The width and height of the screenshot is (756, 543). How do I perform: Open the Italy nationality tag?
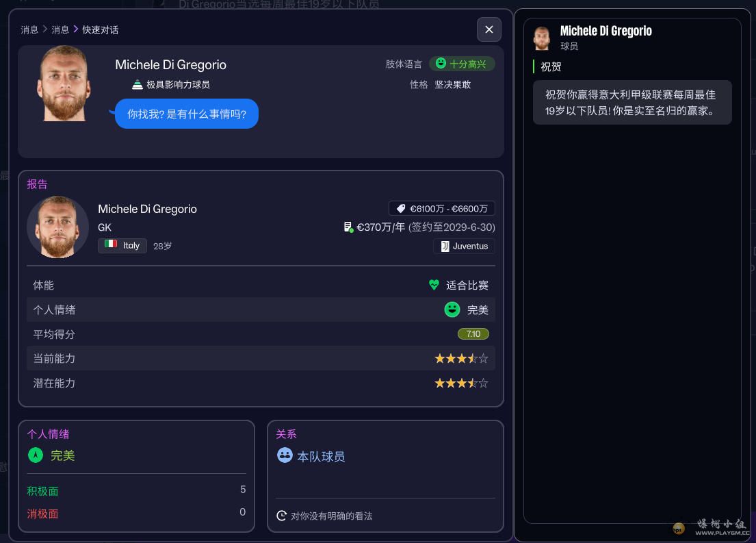tap(122, 245)
